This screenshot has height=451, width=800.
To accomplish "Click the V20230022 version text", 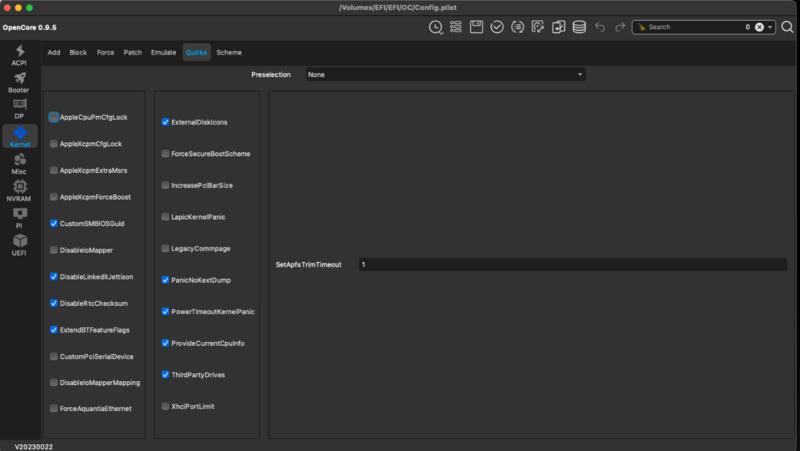I will coord(34,447).
